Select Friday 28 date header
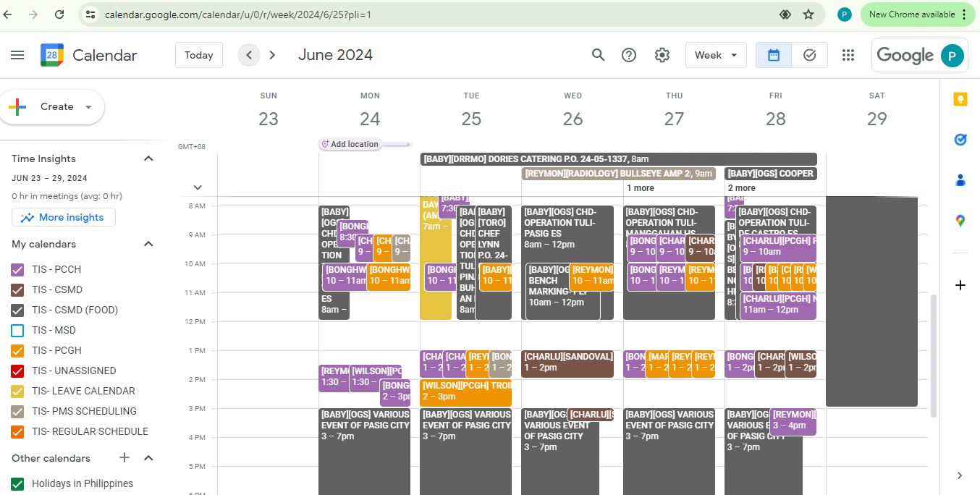This screenshot has width=980, height=495. [775, 119]
